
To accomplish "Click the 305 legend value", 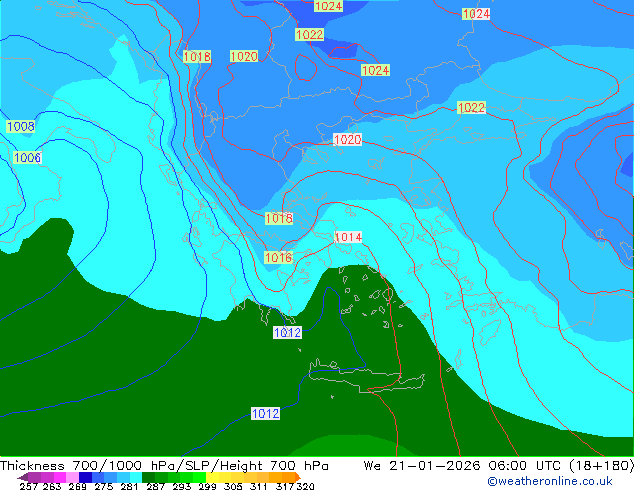I will tap(233, 486).
